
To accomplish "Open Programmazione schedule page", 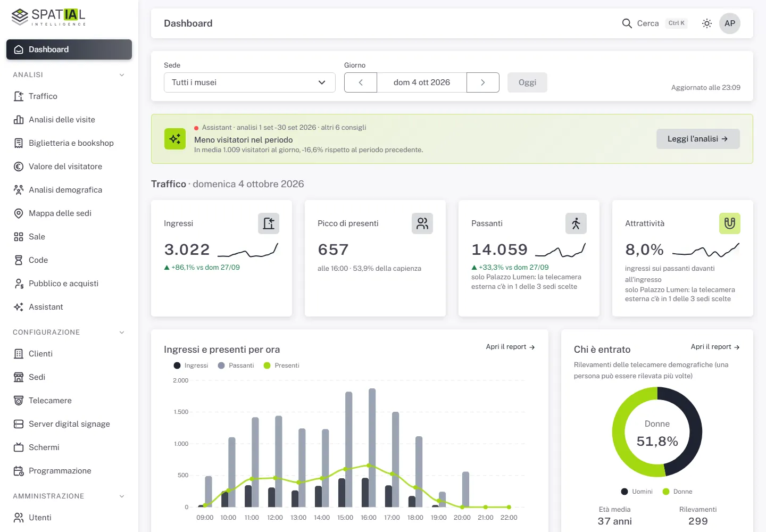I will click(69, 471).
